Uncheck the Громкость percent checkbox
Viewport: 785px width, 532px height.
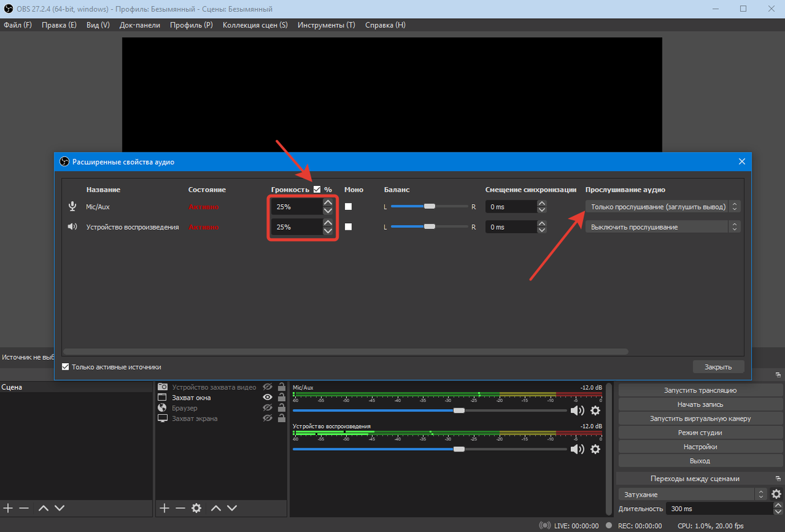pyautogui.click(x=318, y=189)
